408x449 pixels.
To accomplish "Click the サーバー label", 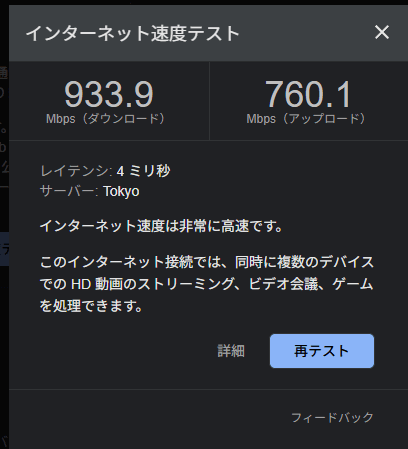I will pos(69,191).
